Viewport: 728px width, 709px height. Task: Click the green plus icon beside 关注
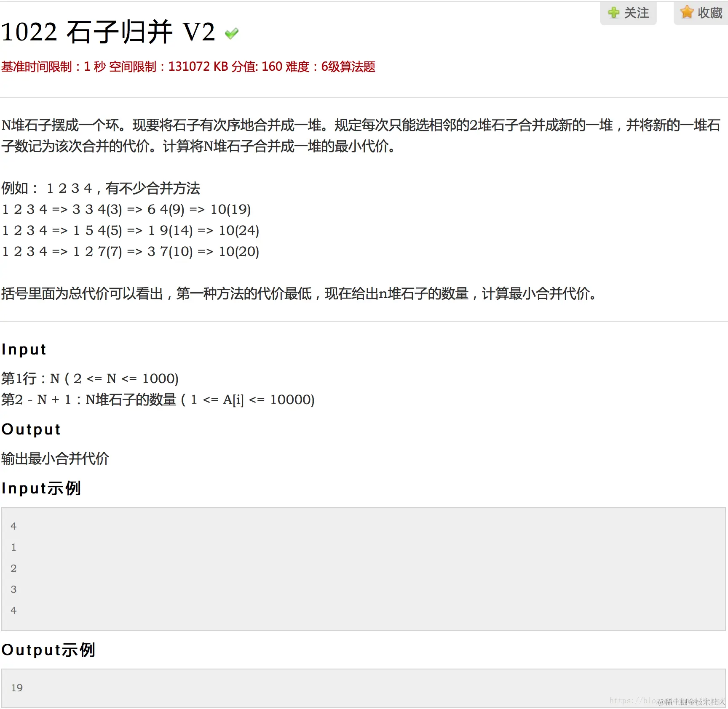[614, 13]
